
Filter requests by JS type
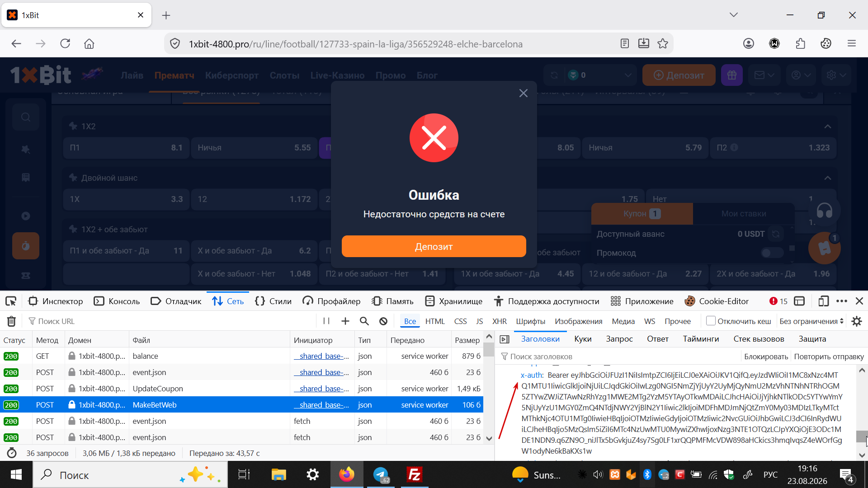coord(479,321)
